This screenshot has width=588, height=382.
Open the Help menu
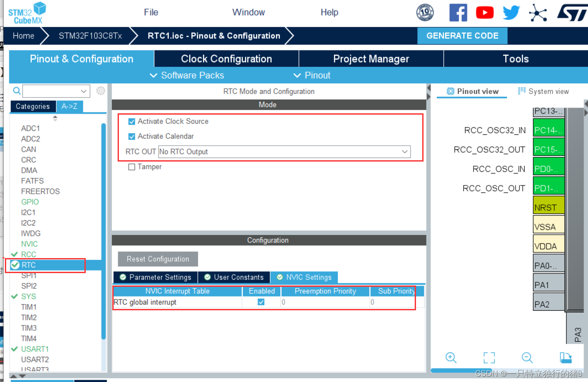[329, 12]
